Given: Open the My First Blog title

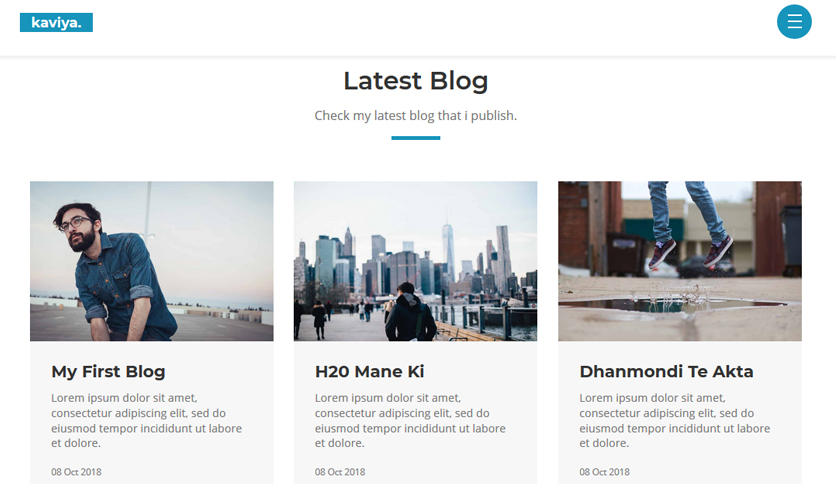Looking at the screenshot, I should pos(108,372).
